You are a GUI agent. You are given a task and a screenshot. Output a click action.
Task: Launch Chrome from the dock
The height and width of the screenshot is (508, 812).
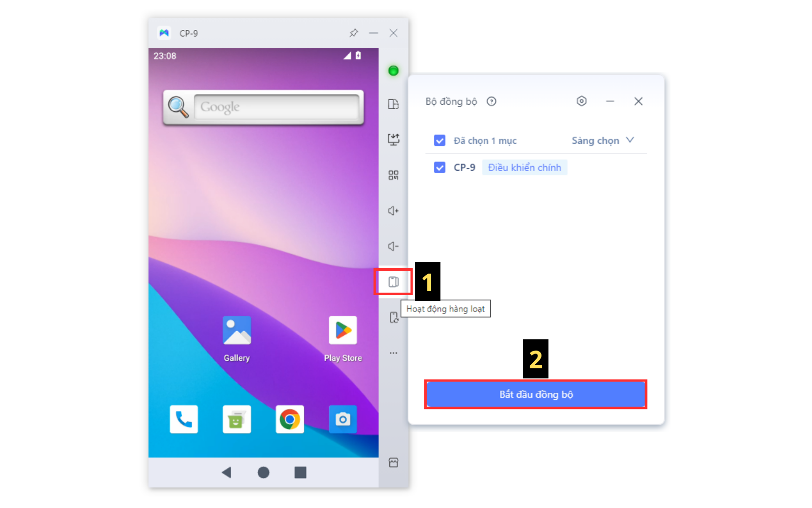(x=290, y=419)
